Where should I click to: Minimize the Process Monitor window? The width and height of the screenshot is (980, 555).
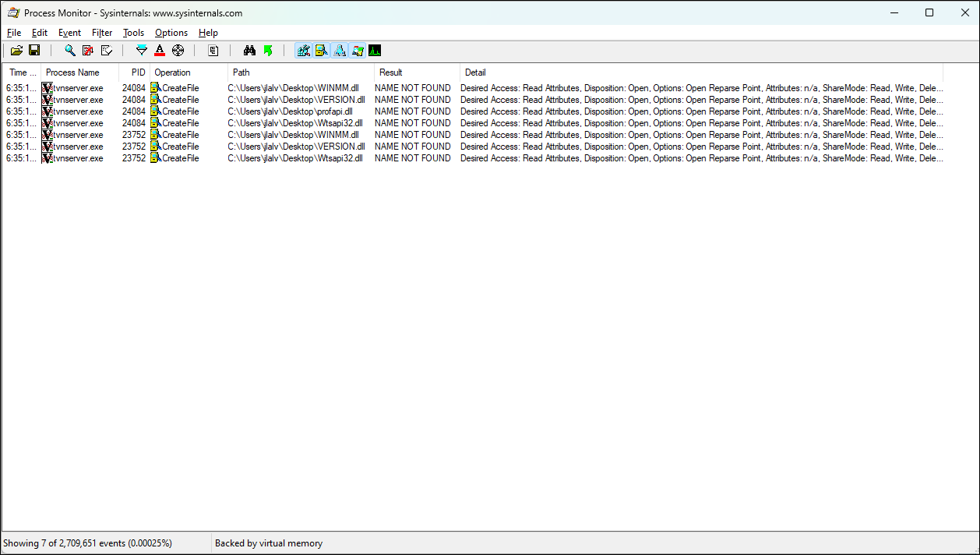(894, 12)
